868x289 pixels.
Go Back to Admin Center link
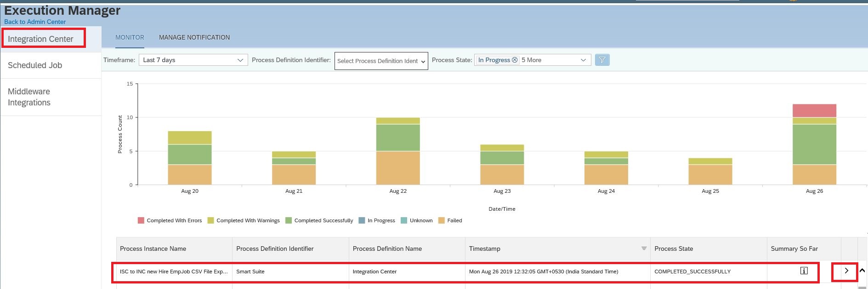tap(35, 22)
